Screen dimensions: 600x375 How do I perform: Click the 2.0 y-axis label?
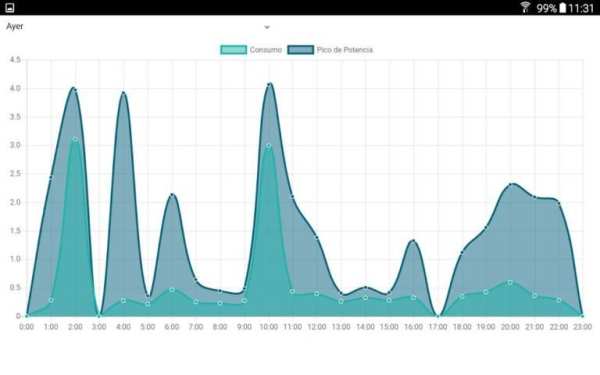point(15,202)
